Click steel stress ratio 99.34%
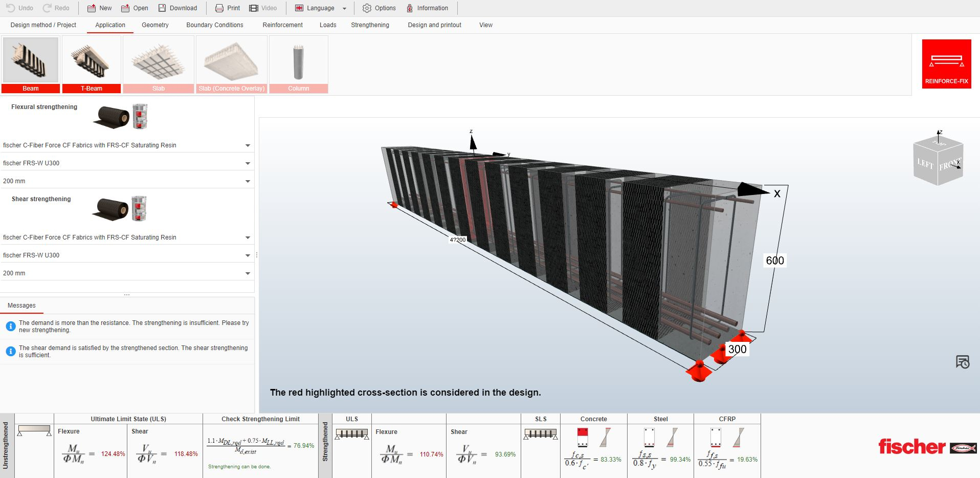Viewport: 980px width, 478px height. [680, 460]
